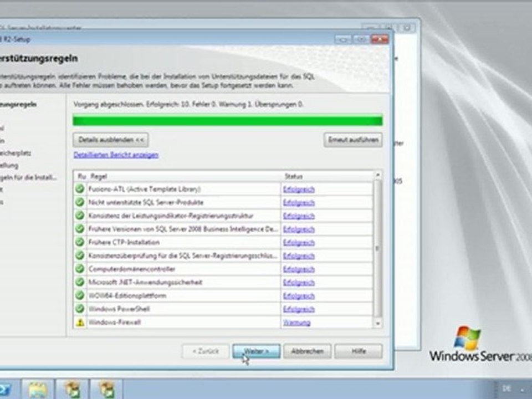Open Erfolgreich link for Konsistenzüberprüfung Registrierungsschlüssel
Screen dimensions: 532x399
299,256
